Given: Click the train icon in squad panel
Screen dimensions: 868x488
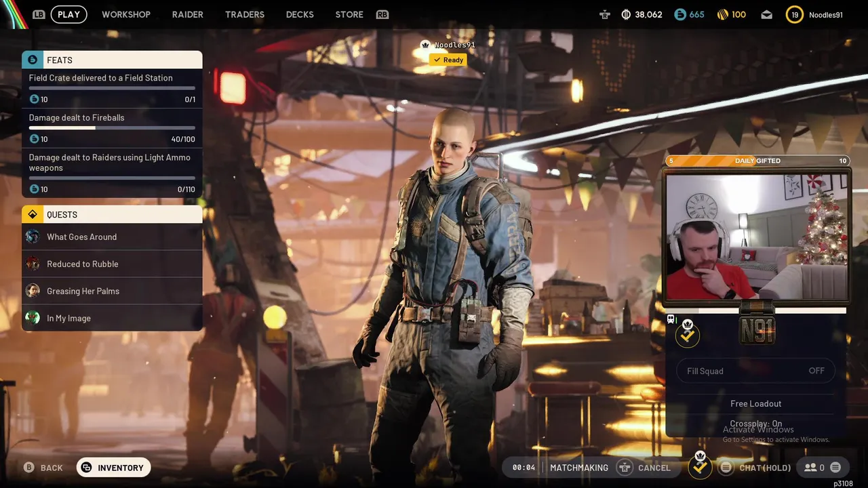Looking at the screenshot, I should 671,319.
